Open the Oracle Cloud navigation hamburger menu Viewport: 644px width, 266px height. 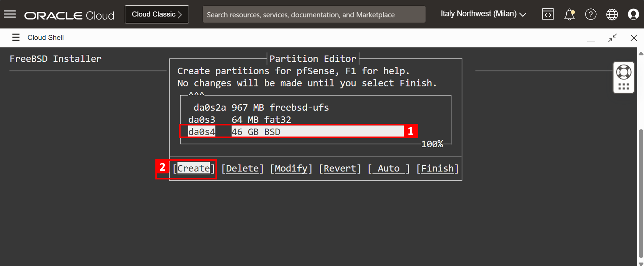pos(10,14)
